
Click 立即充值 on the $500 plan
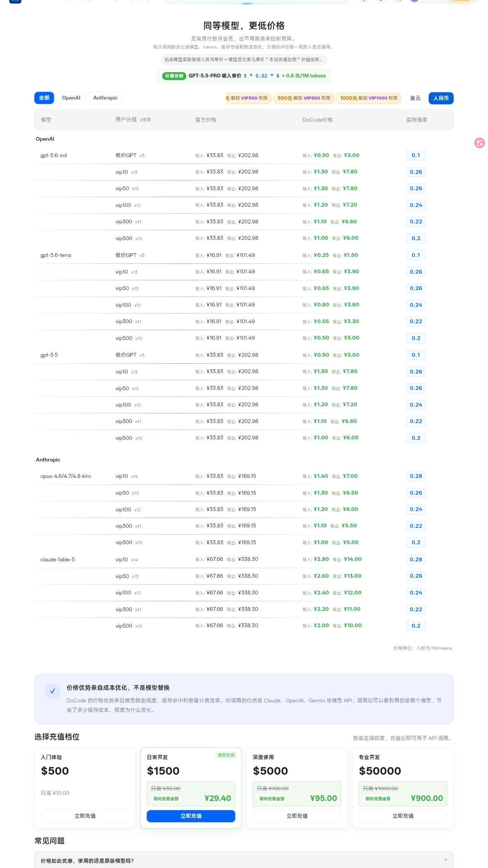click(x=85, y=816)
